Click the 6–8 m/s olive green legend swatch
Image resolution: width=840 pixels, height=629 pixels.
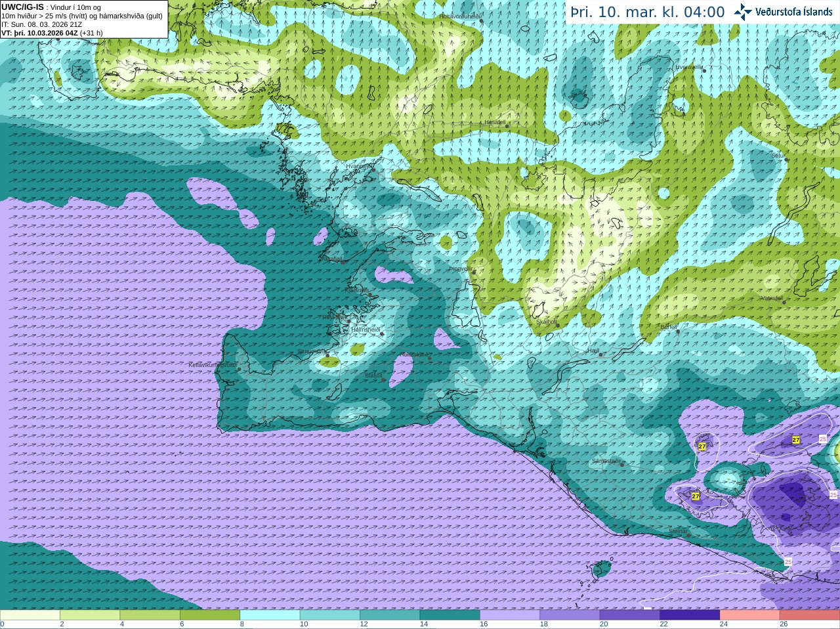tap(210, 615)
